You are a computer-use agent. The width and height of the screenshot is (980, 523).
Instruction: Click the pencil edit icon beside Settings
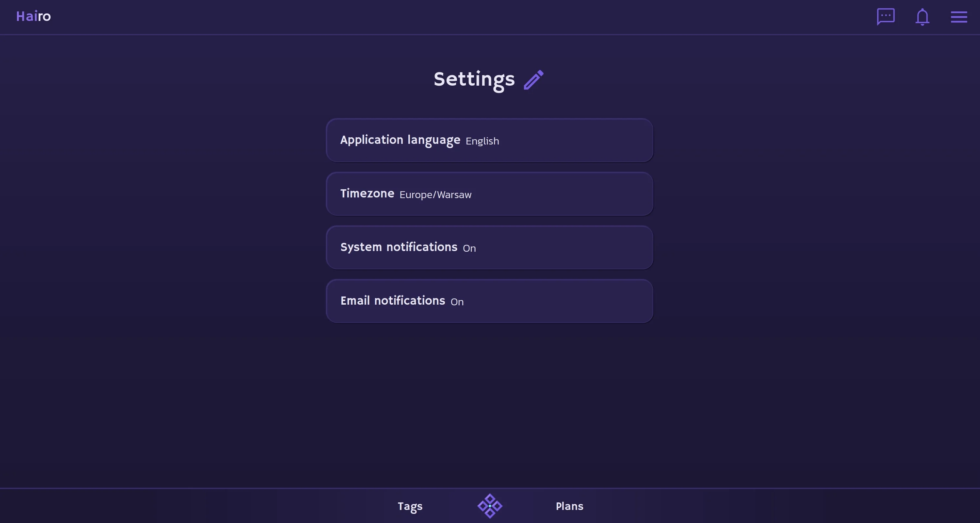pyautogui.click(x=533, y=80)
